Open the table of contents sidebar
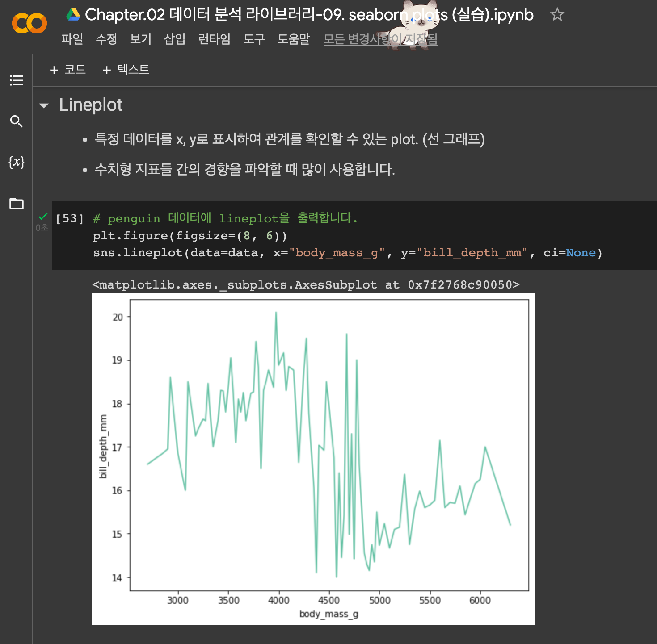657x644 pixels. 17,80
